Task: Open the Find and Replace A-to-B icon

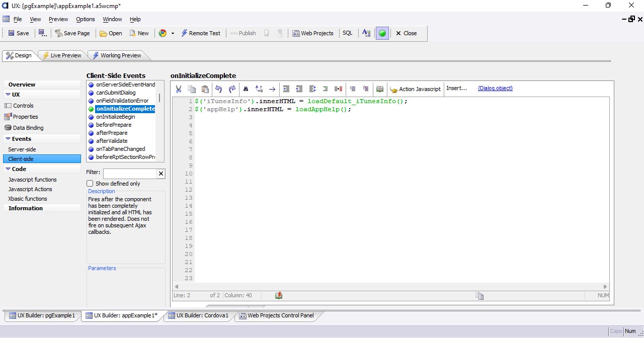Action: click(x=259, y=89)
